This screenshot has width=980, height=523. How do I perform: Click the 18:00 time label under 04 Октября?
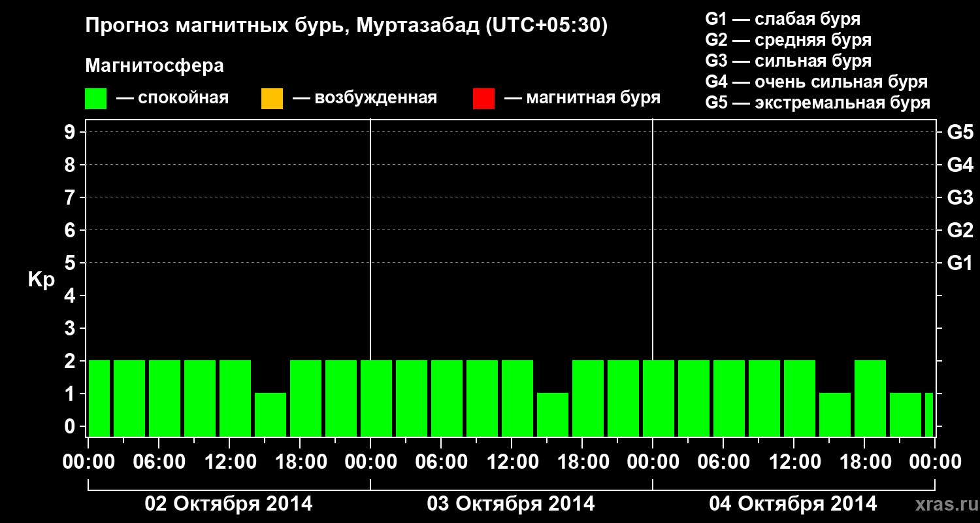coord(865,462)
